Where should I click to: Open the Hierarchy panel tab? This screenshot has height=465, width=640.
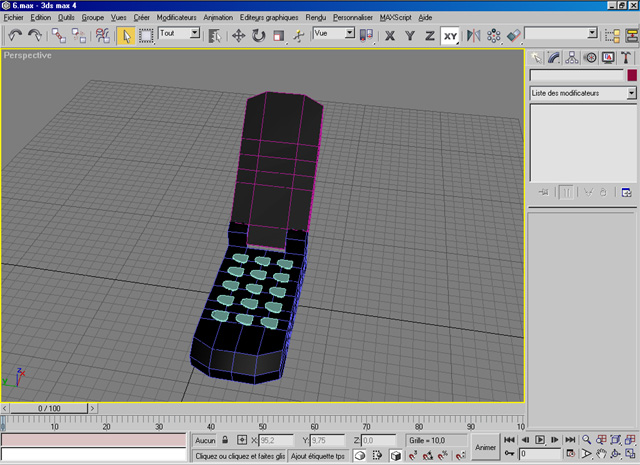[572, 58]
